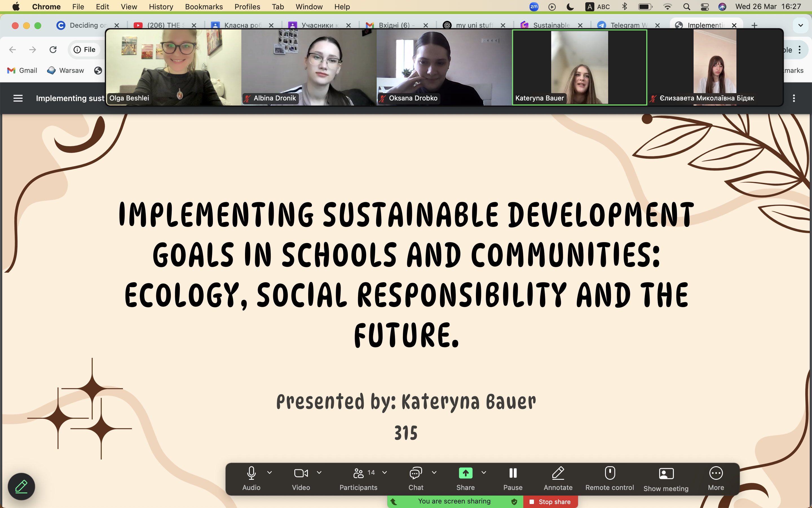Mute microphone with the Audio button

pos(251,478)
